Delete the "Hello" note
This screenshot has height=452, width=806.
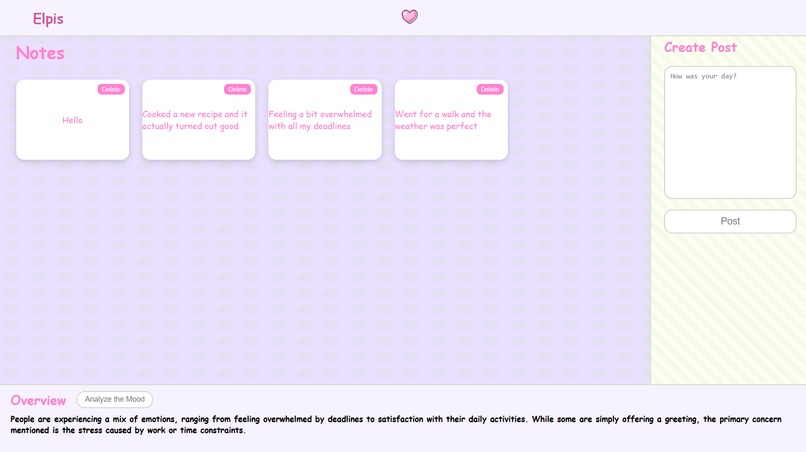111,89
